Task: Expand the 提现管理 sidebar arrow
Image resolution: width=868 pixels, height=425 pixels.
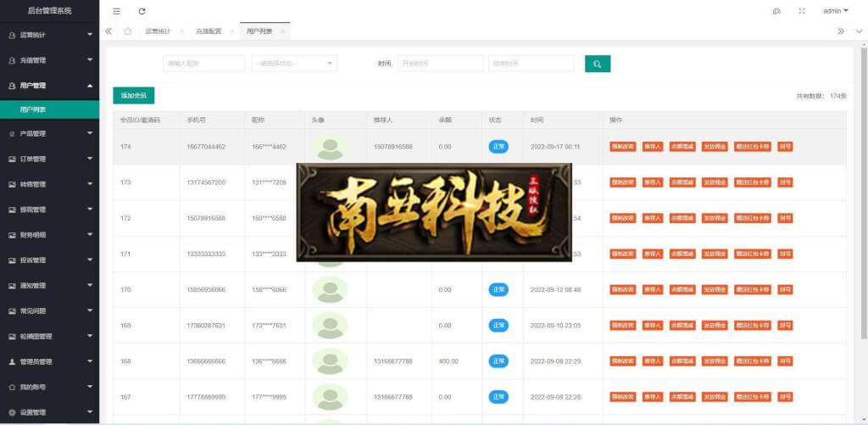Action: [90, 210]
